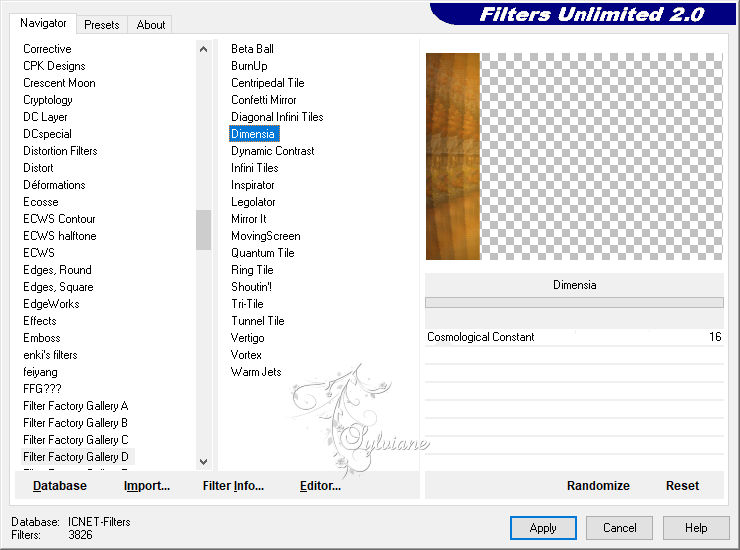
Task: Select the Dimensia filter
Action: click(254, 134)
